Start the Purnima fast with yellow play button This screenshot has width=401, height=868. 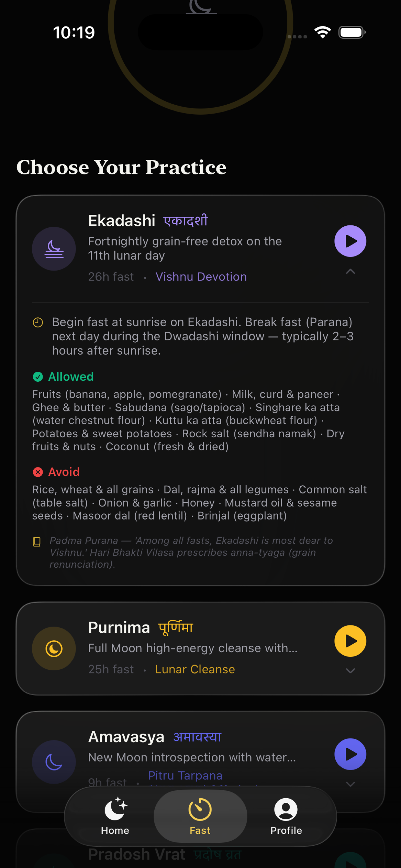pos(350,641)
